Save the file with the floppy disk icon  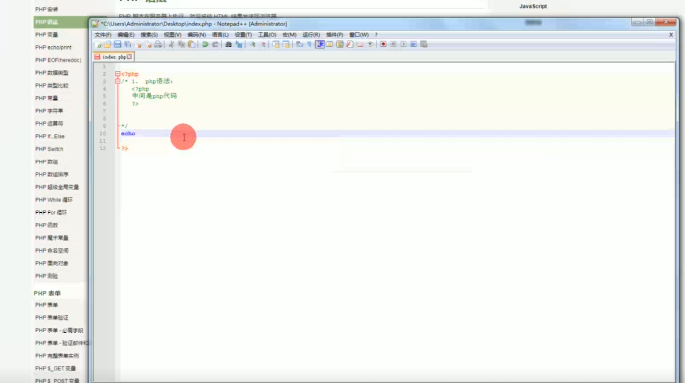click(118, 45)
